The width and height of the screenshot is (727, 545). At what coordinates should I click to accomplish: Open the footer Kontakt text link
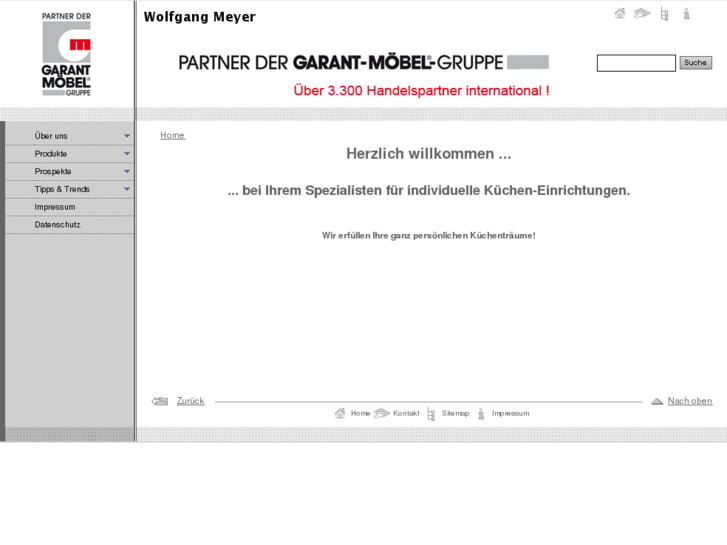tap(406, 413)
